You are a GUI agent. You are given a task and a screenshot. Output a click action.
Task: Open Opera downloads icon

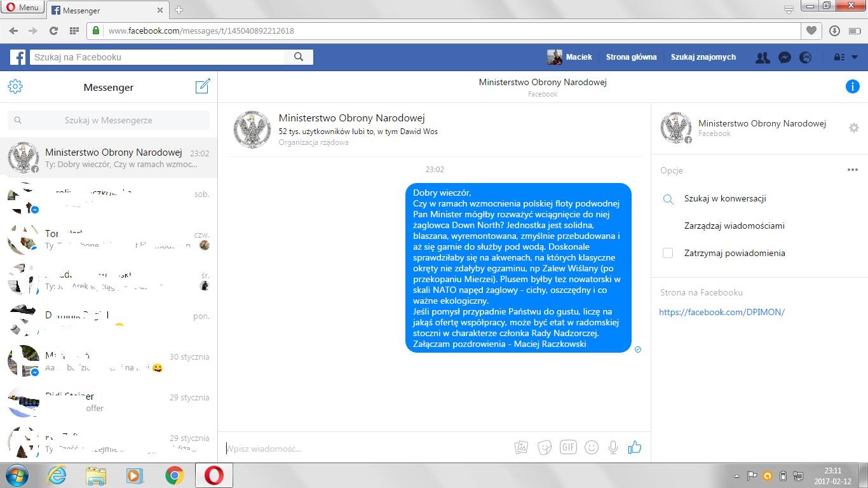coord(835,30)
